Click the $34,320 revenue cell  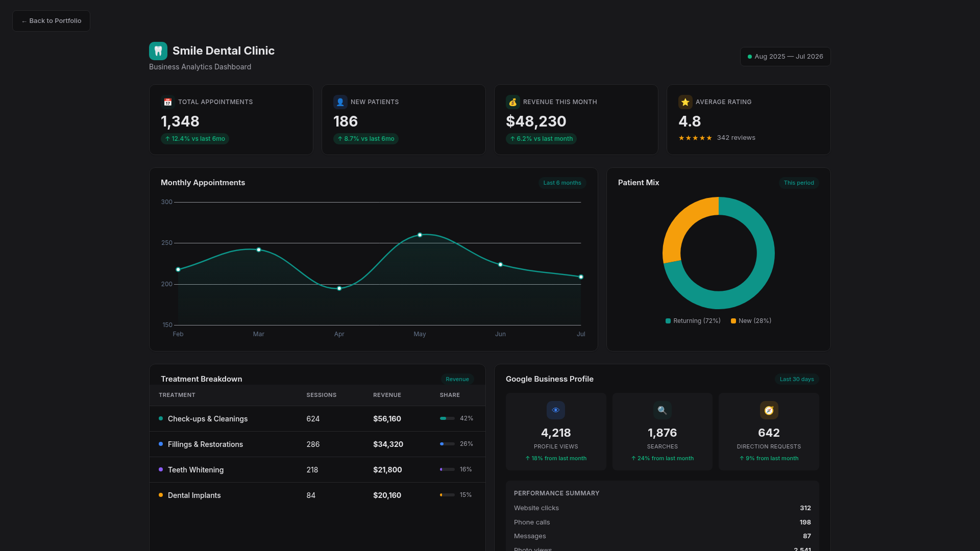pyautogui.click(x=388, y=444)
